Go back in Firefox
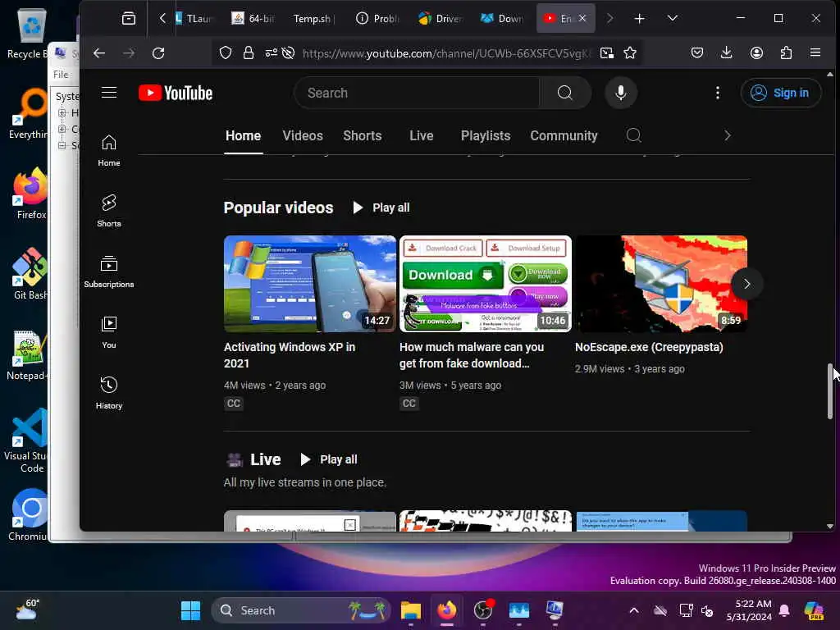This screenshot has height=630, width=840. 99,53
